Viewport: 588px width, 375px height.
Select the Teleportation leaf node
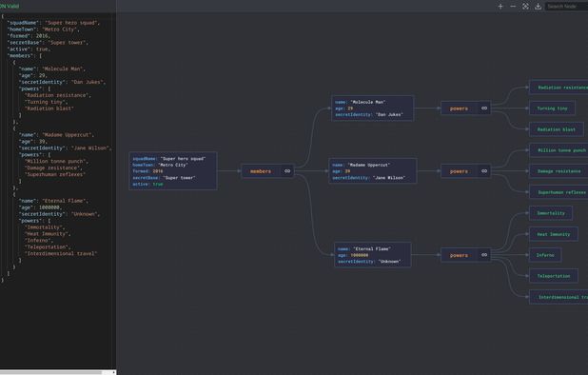pos(554,276)
